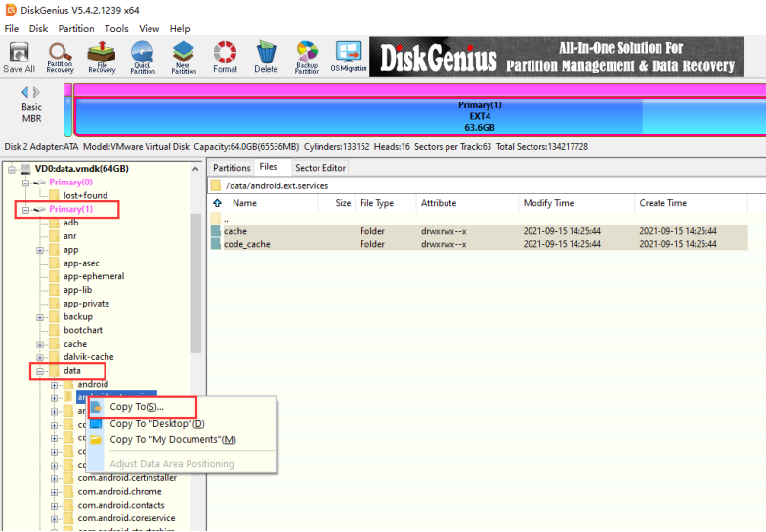Image resolution: width=766 pixels, height=532 pixels.
Task: Expand the cache folder in the tree
Action: tap(40, 344)
